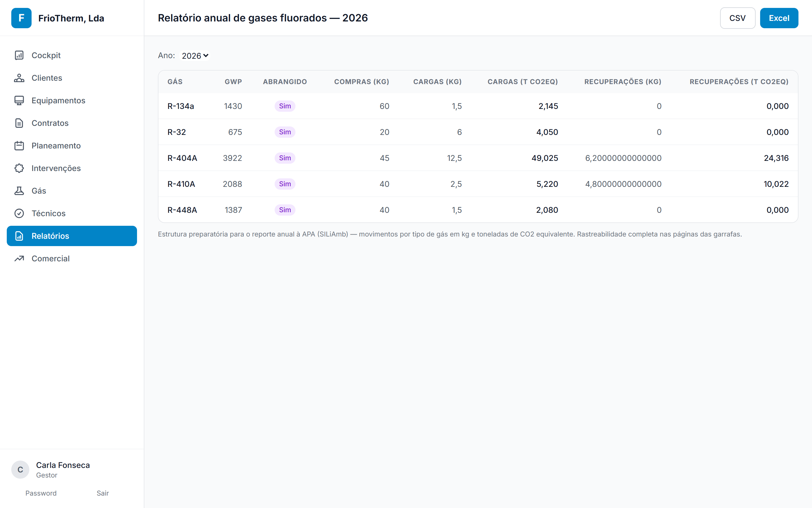This screenshot has width=812, height=508.
Task: Click the Cargas (T CO2EQ) header
Action: 522,82
